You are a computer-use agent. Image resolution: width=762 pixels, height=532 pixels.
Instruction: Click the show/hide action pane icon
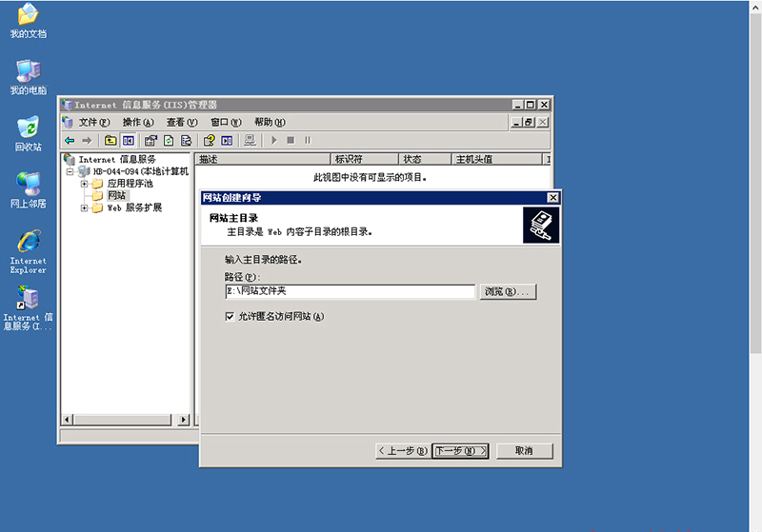pos(227,141)
